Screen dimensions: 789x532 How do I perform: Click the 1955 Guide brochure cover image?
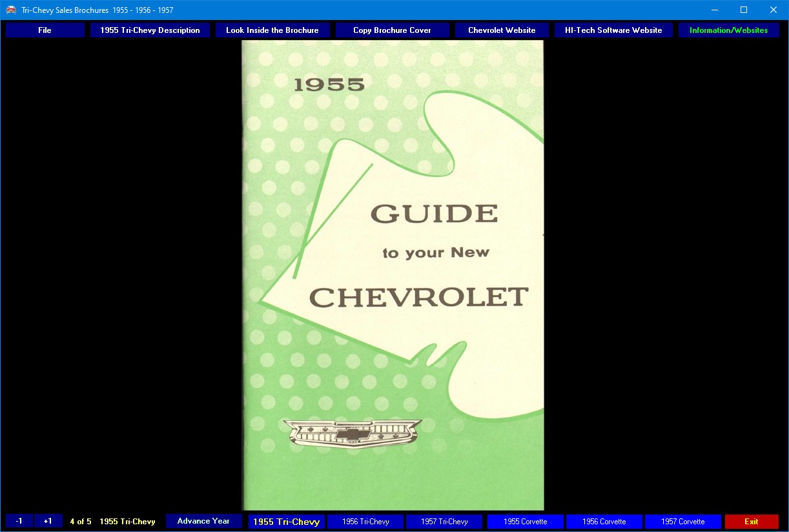click(393, 275)
